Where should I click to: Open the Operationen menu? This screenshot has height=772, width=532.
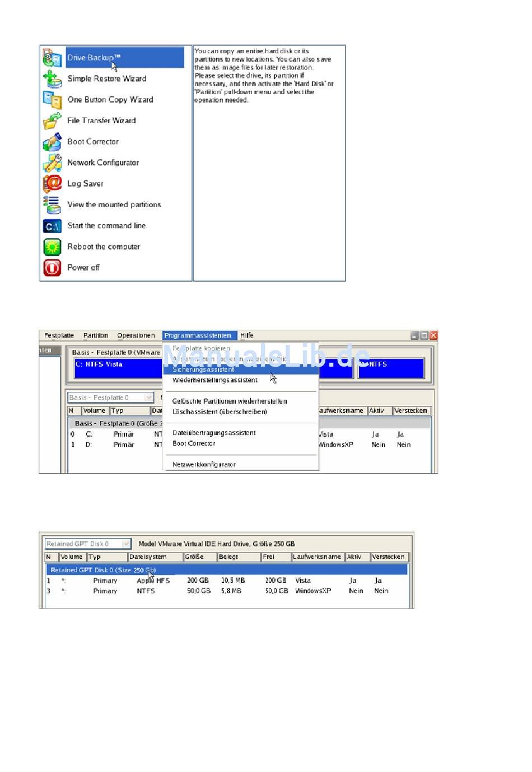click(x=136, y=336)
